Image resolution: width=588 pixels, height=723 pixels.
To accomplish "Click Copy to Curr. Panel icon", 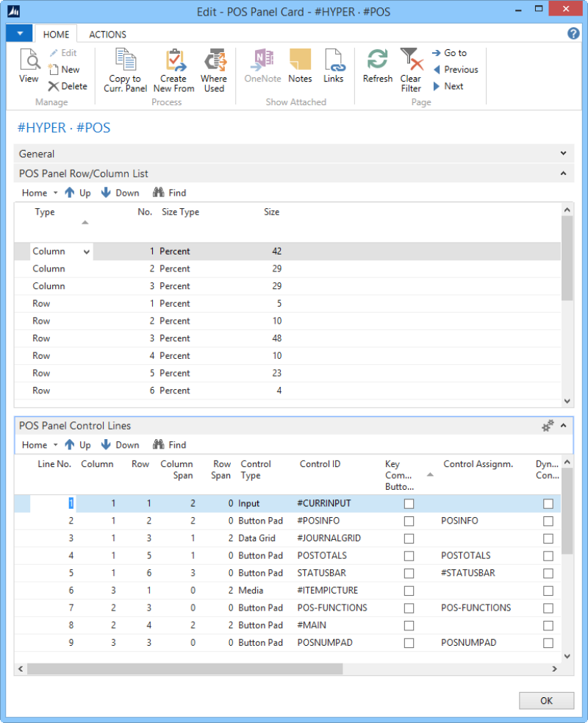I will click(126, 60).
